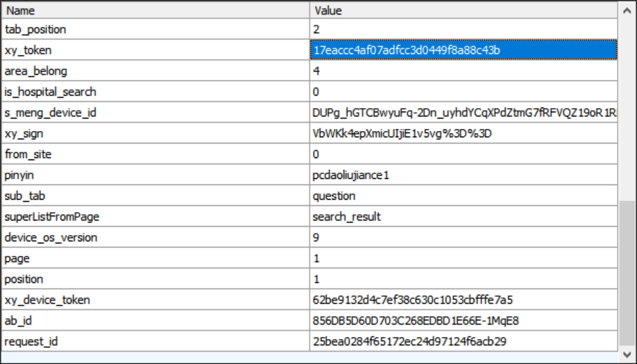The width and height of the screenshot is (637, 364).
Task: Select the request_id name cell
Action: (155, 341)
